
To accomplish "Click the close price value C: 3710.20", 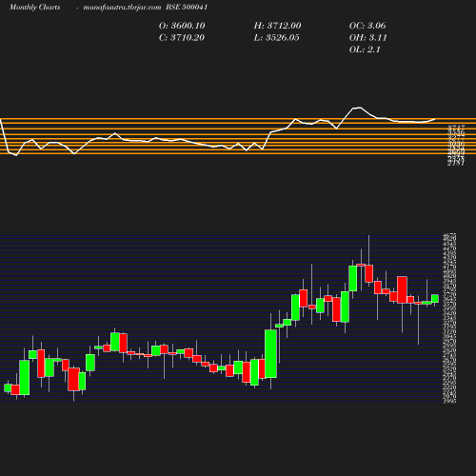I will (x=182, y=37).
